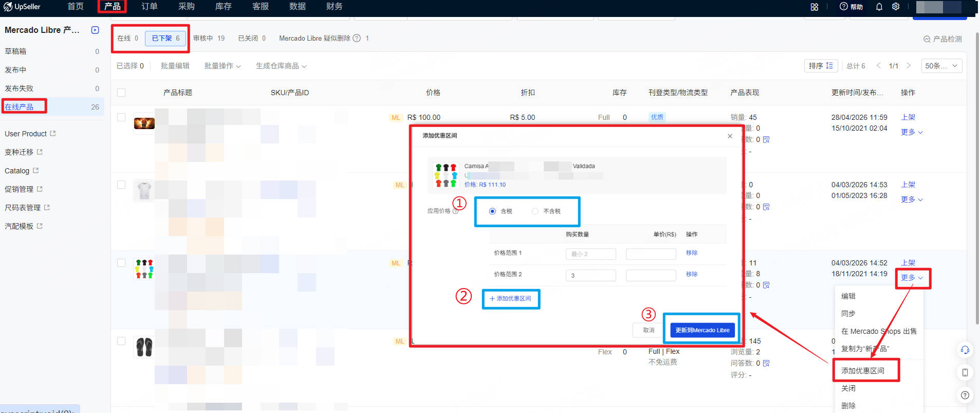Click the external link icon beside User Product
Viewport: 980px width, 413px height.
point(52,133)
